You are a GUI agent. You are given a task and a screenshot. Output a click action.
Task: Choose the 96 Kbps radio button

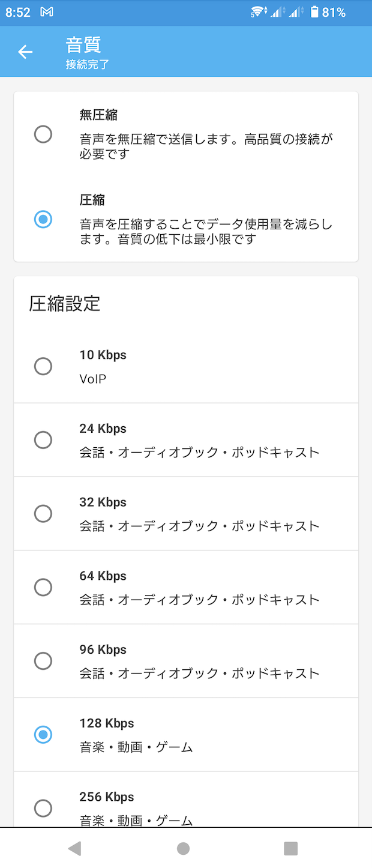(x=43, y=661)
